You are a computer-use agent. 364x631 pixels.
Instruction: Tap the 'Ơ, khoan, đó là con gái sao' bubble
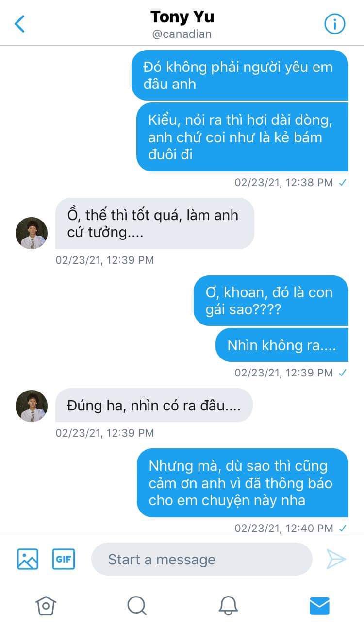point(271,301)
